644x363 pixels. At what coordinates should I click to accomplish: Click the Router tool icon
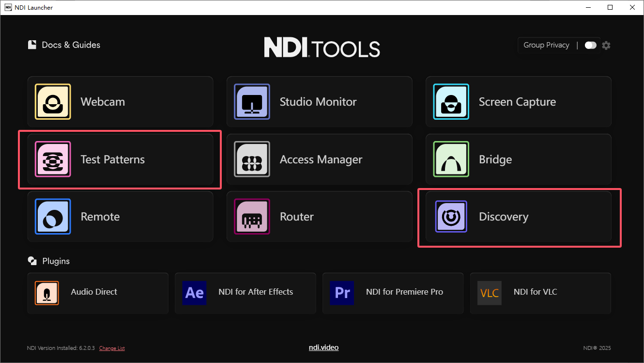pos(252,217)
